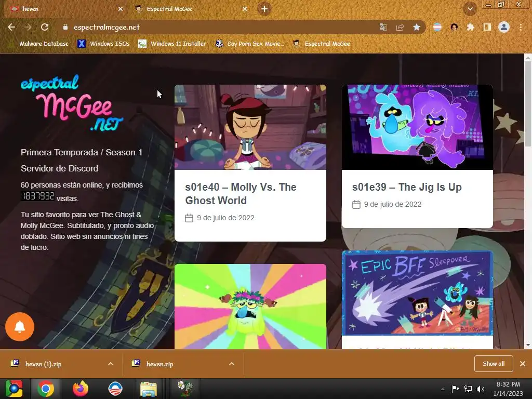Show all downloads
This screenshot has width=532, height=399.
494,364
